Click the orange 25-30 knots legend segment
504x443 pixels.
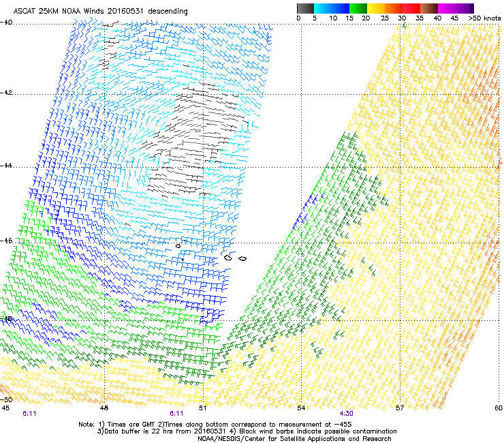(394, 8)
